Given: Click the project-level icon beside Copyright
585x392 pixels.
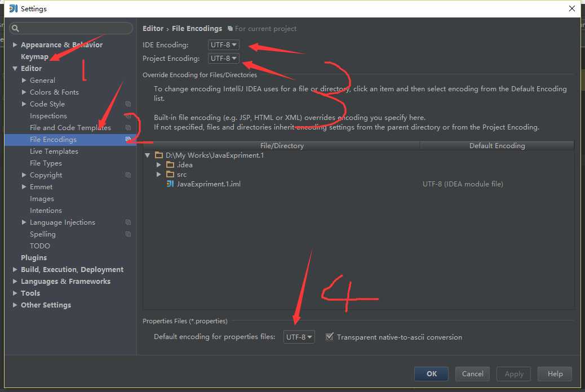Looking at the screenshot, I should click(x=128, y=175).
